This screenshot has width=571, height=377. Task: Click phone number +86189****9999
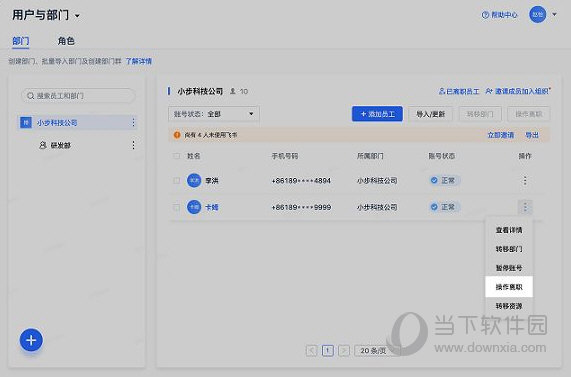point(301,207)
